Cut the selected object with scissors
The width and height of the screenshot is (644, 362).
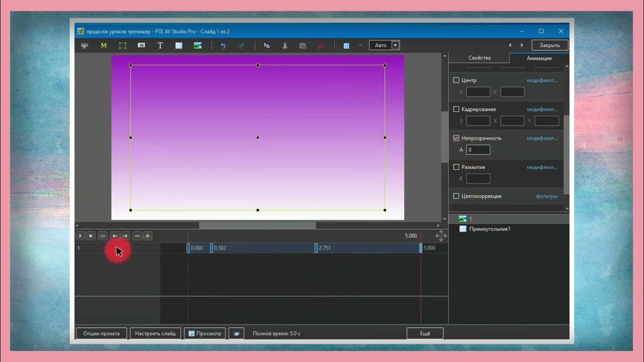coord(285,45)
